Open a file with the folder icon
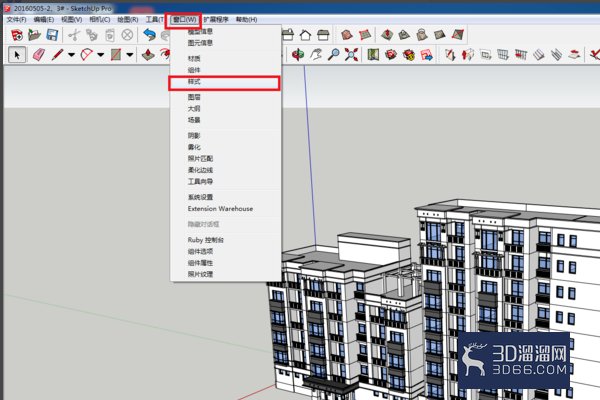600x400 pixels. (x=34, y=35)
